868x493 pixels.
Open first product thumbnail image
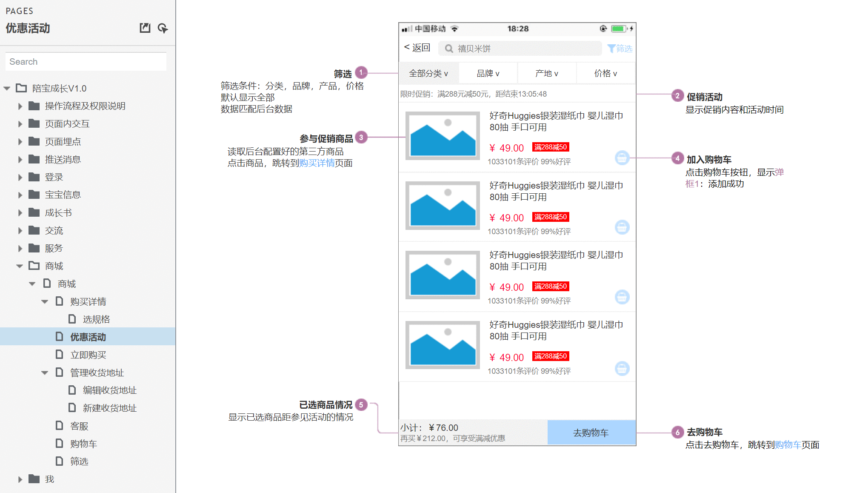pos(443,136)
